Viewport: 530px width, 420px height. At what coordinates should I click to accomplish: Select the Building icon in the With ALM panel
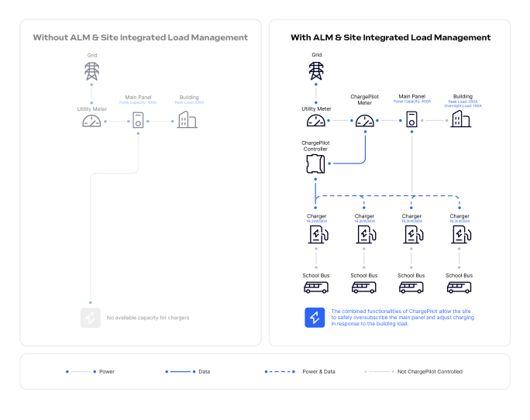coord(462,119)
